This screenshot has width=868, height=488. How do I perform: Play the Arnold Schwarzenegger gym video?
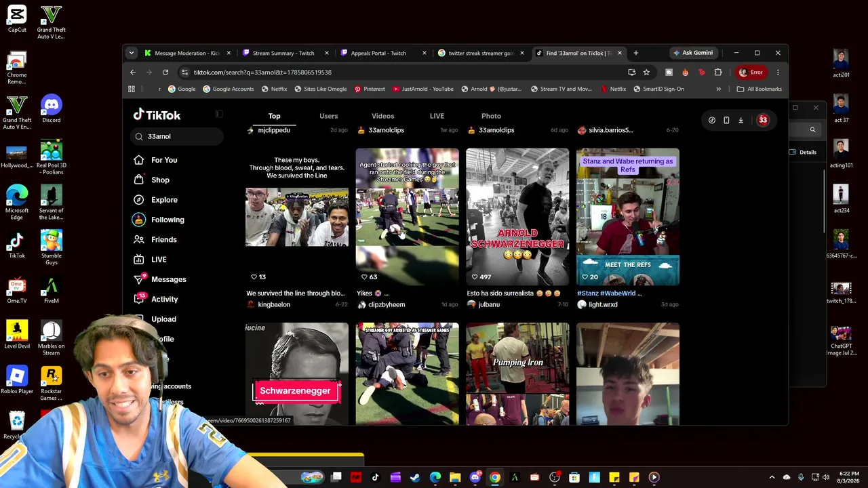coord(517,217)
